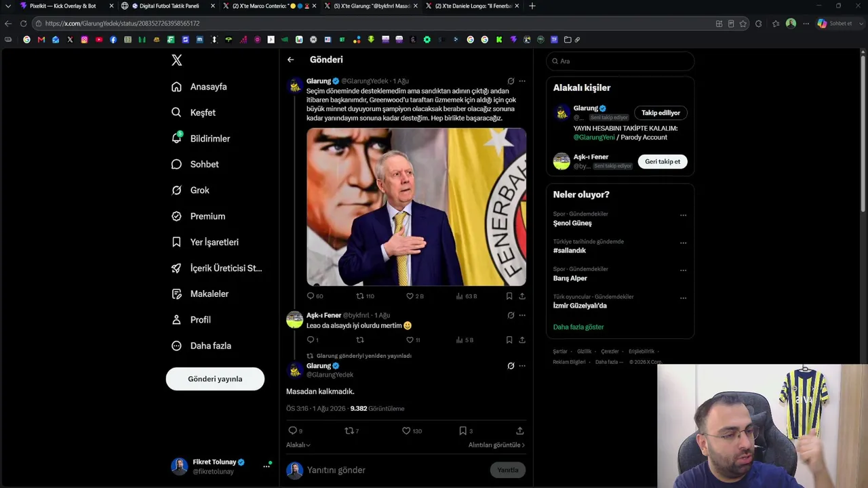Open Bildirimler notifications bell
Image resolution: width=868 pixels, height=488 pixels.
point(201,138)
